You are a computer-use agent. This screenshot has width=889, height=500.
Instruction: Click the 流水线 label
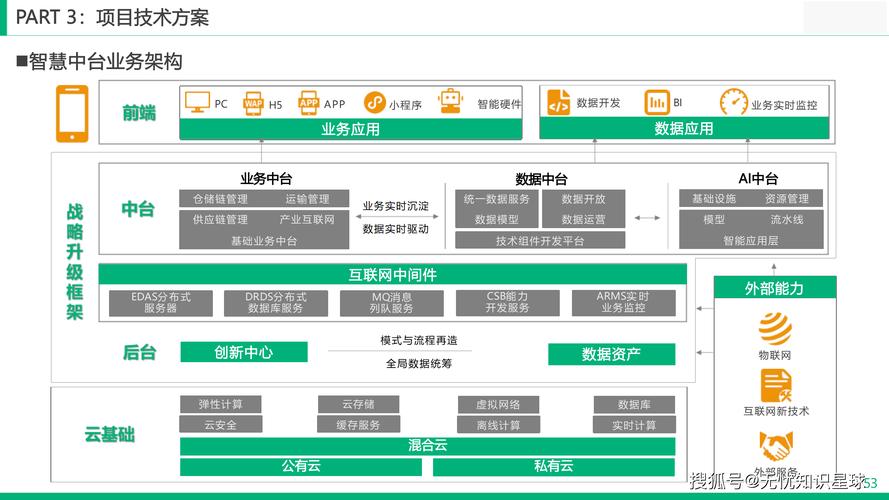pyautogui.click(x=786, y=219)
